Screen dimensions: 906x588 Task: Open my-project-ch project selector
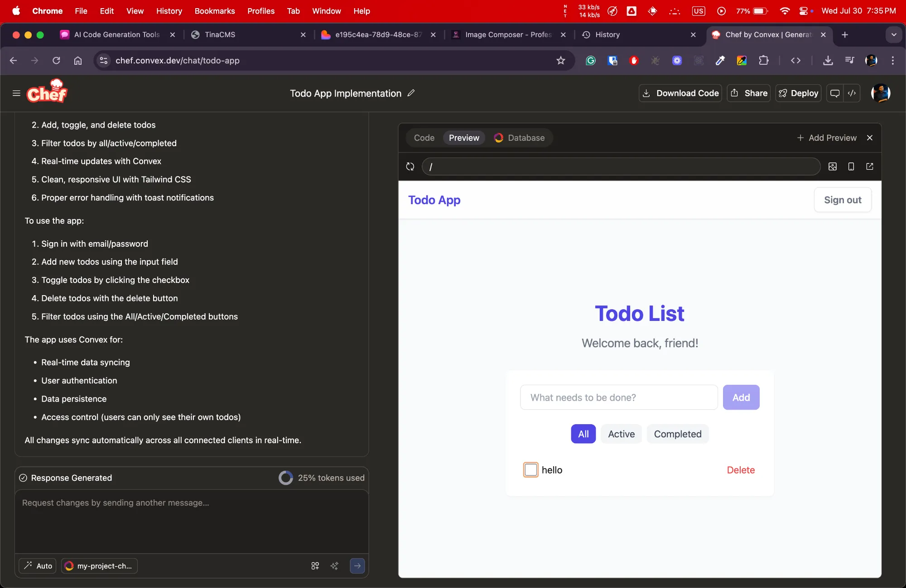pos(99,566)
